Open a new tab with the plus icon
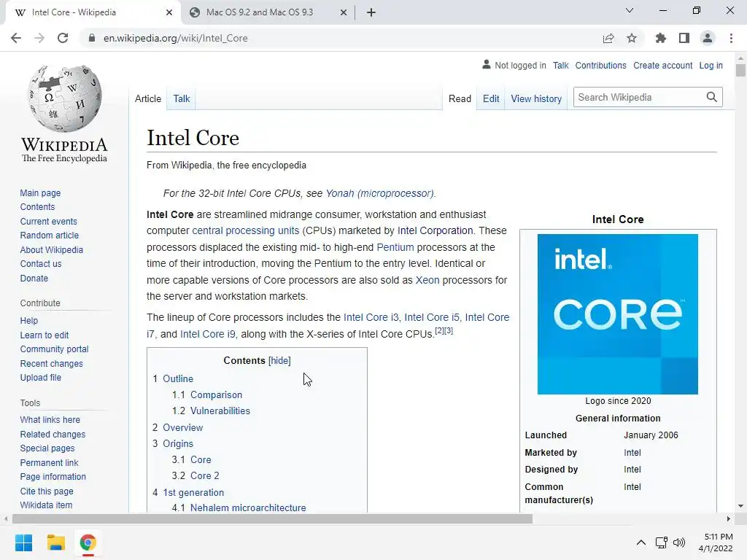Image resolution: width=747 pixels, height=560 pixels. 371,12
